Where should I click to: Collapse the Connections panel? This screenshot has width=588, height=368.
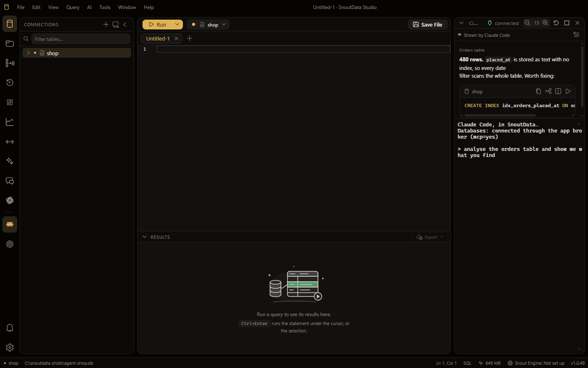[x=125, y=25]
